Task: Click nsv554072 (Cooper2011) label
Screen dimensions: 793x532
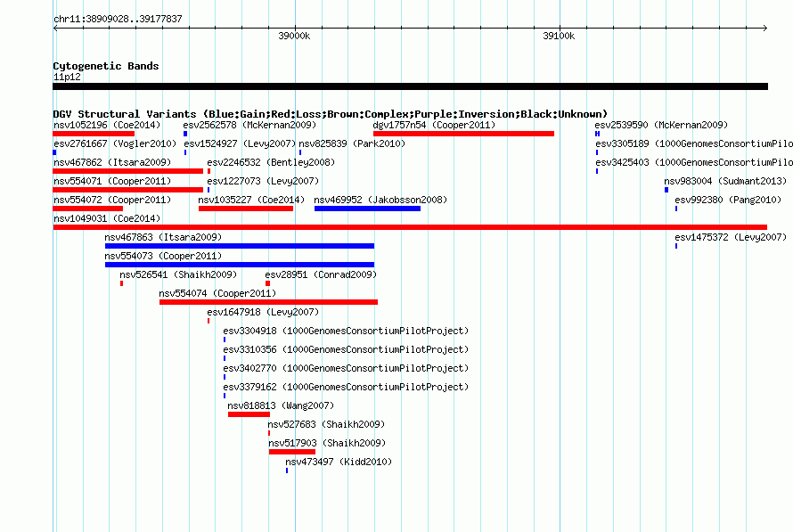Action: tap(112, 200)
